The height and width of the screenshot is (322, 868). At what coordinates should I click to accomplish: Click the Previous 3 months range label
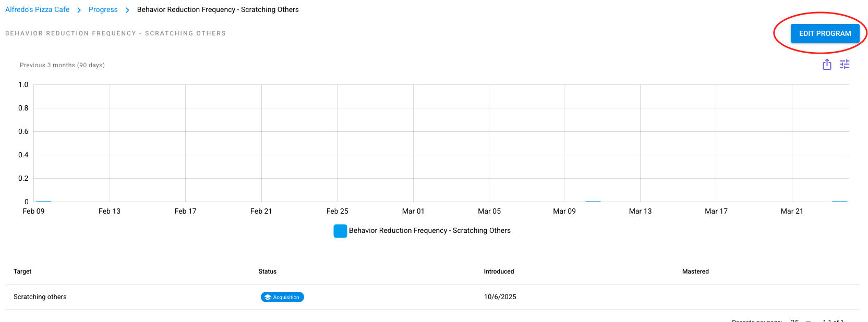tap(62, 65)
